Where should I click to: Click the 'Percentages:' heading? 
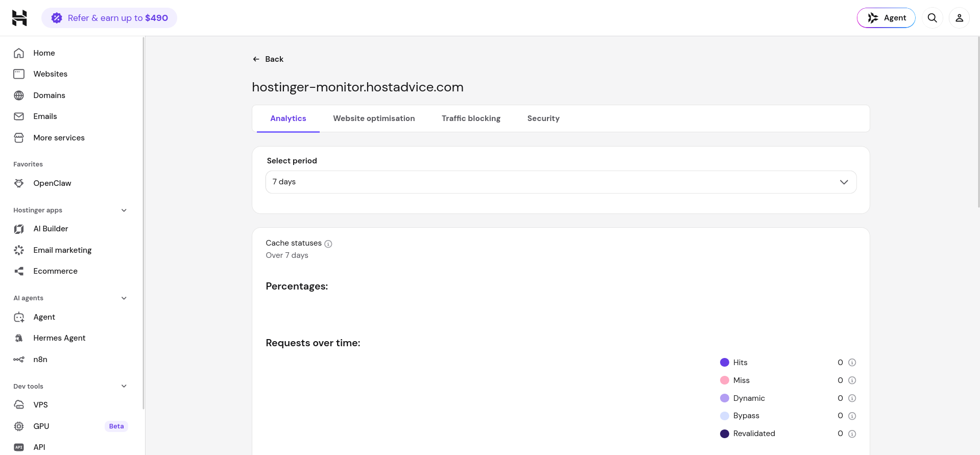pos(297,286)
